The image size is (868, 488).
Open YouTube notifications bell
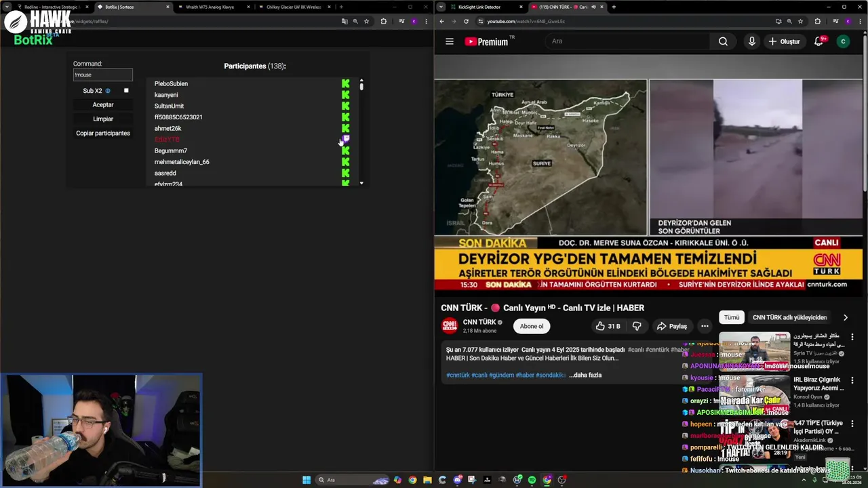(x=818, y=41)
